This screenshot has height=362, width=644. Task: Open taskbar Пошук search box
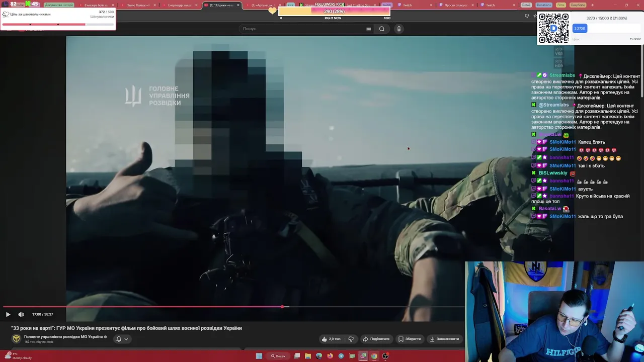[278, 356]
